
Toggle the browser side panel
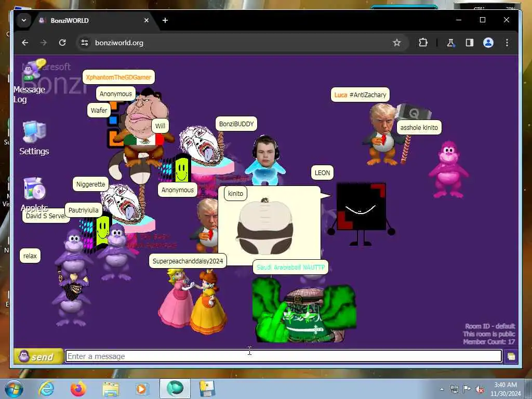469,43
